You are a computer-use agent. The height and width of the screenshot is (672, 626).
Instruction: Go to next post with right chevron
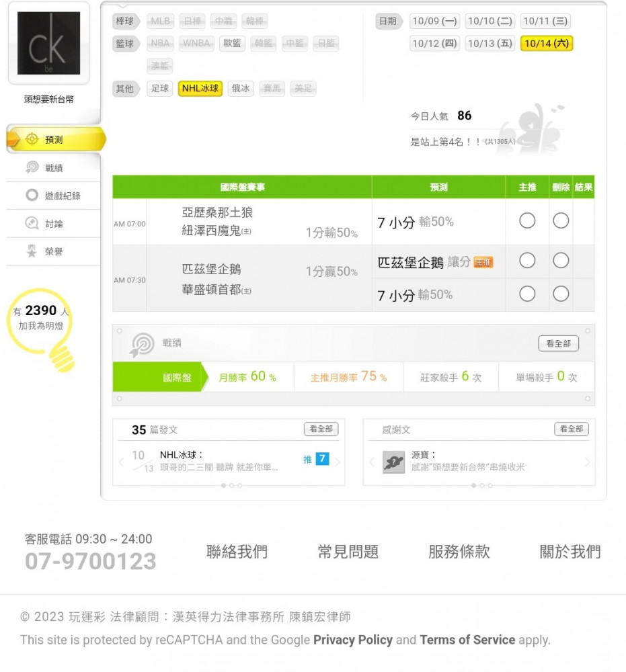(338, 462)
